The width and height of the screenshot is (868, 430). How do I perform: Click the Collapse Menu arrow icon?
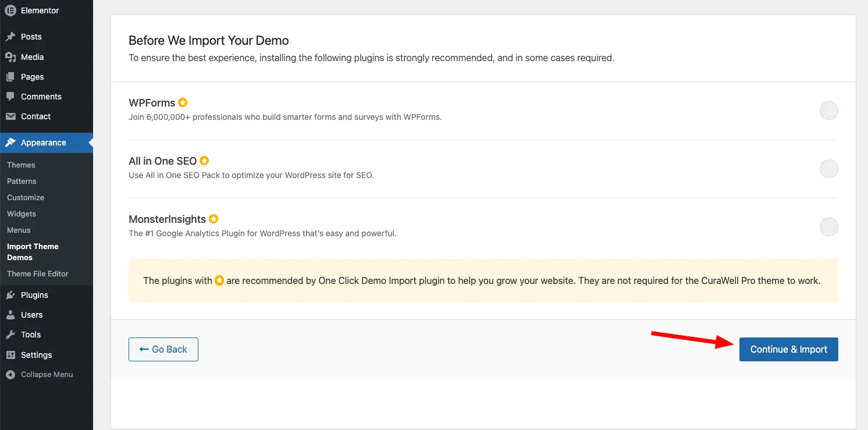10,375
